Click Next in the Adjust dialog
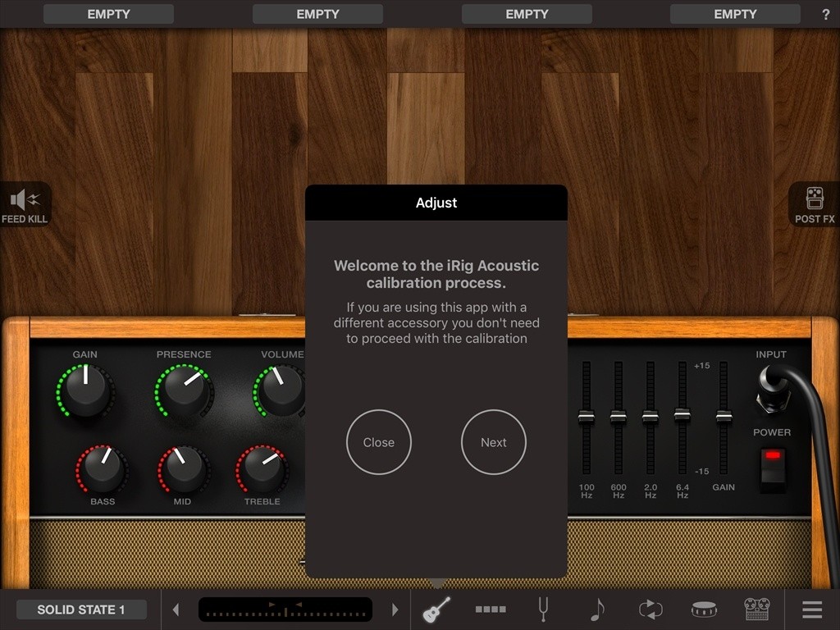Image resolution: width=840 pixels, height=630 pixels. point(493,442)
